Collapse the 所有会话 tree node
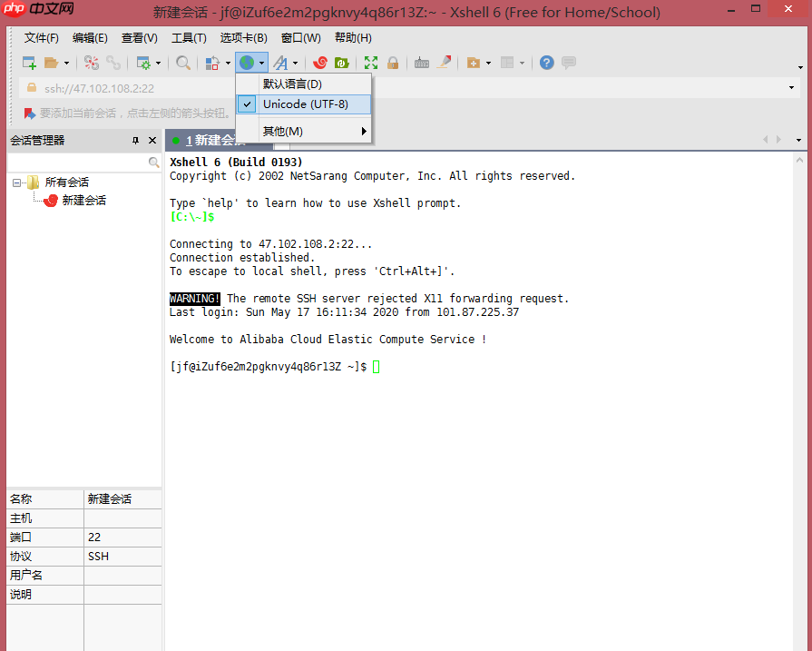The width and height of the screenshot is (812, 651). point(16,182)
